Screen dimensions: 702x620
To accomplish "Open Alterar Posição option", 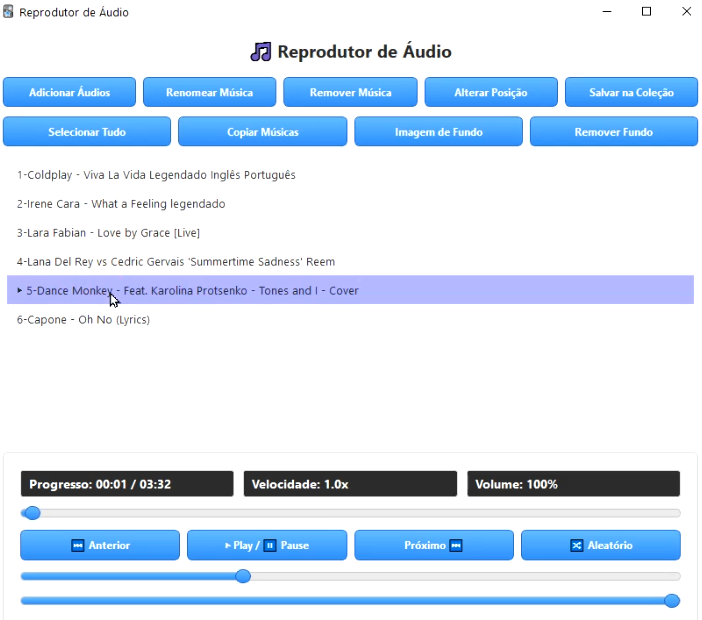I will [x=491, y=92].
